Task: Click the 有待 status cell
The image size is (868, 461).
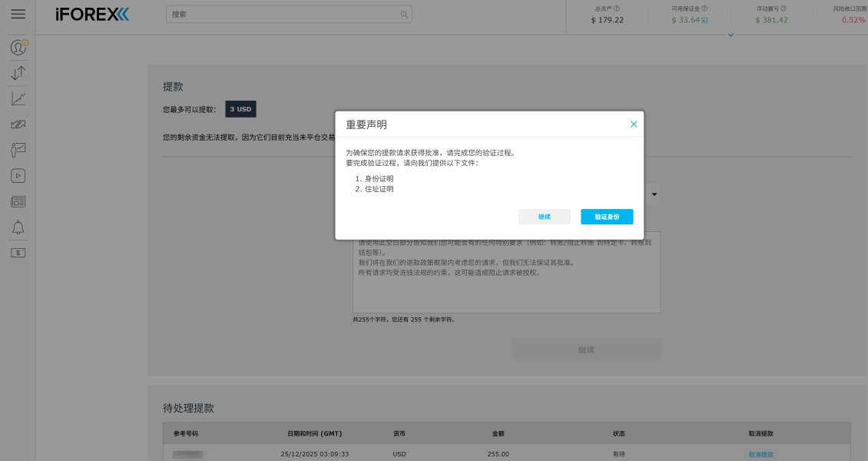Action: (x=618, y=454)
